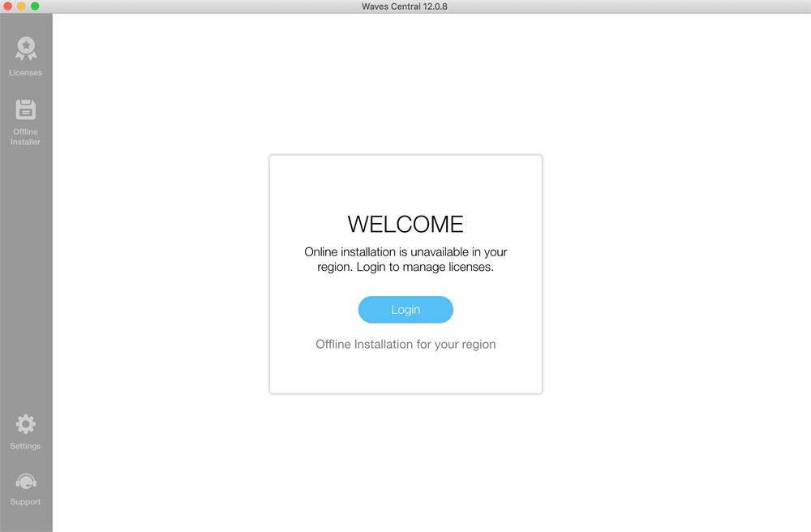Open the Offline Installer page

coord(25,122)
